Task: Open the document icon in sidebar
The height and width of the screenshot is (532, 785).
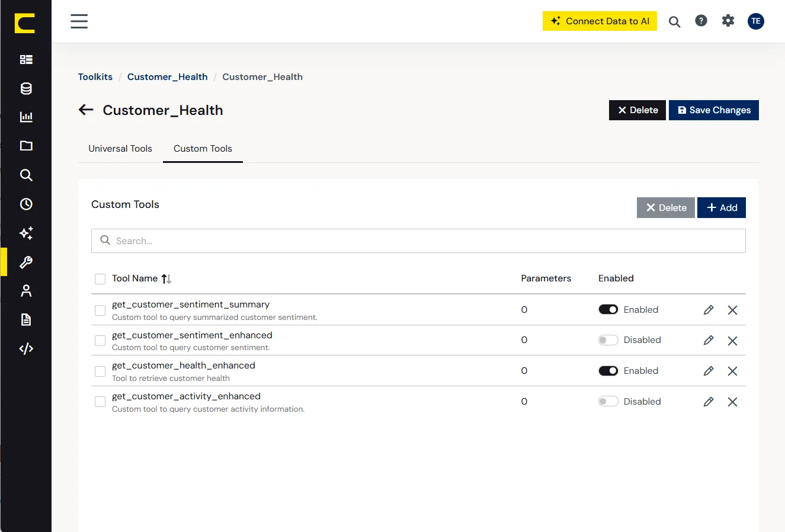Action: (x=26, y=320)
